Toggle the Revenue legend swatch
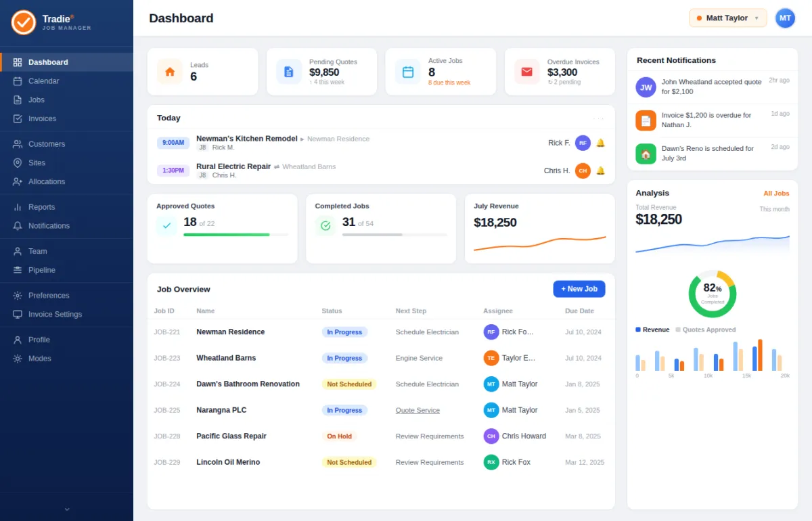Image resolution: width=812 pixels, height=521 pixels. pos(638,330)
